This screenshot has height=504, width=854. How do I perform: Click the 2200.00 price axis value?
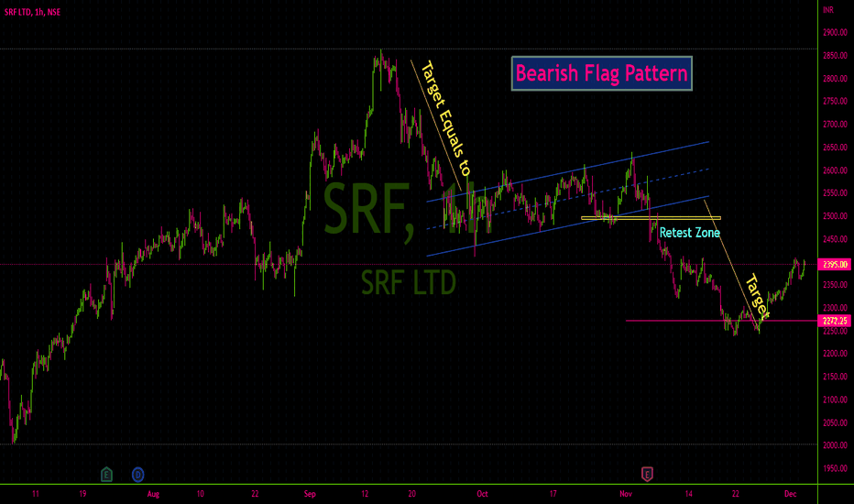pos(835,354)
